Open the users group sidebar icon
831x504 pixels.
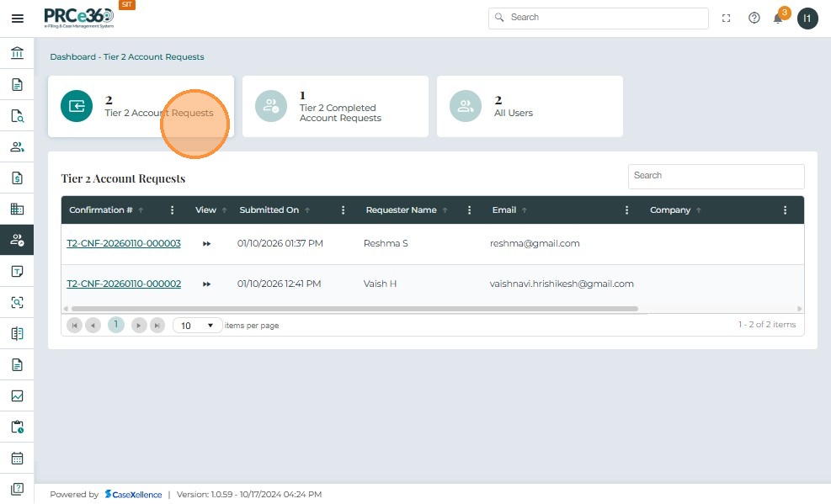17,146
